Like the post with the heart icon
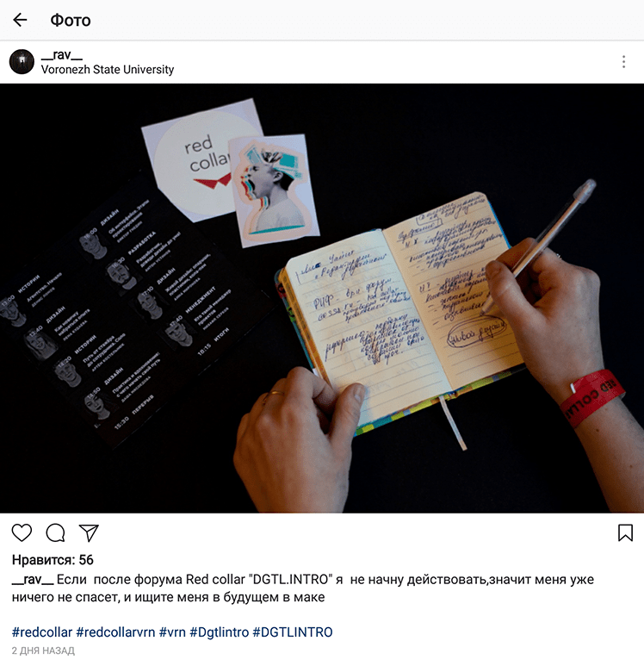The height and width of the screenshot is (672, 644). tap(22, 532)
